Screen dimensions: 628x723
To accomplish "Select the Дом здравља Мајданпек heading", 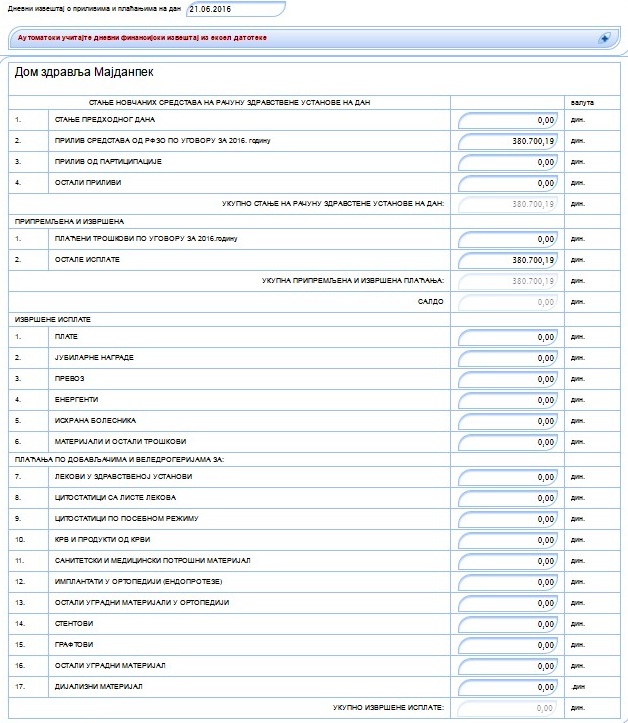I will click(84, 72).
